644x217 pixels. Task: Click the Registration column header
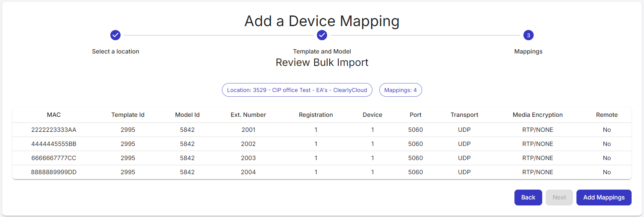[x=316, y=115]
